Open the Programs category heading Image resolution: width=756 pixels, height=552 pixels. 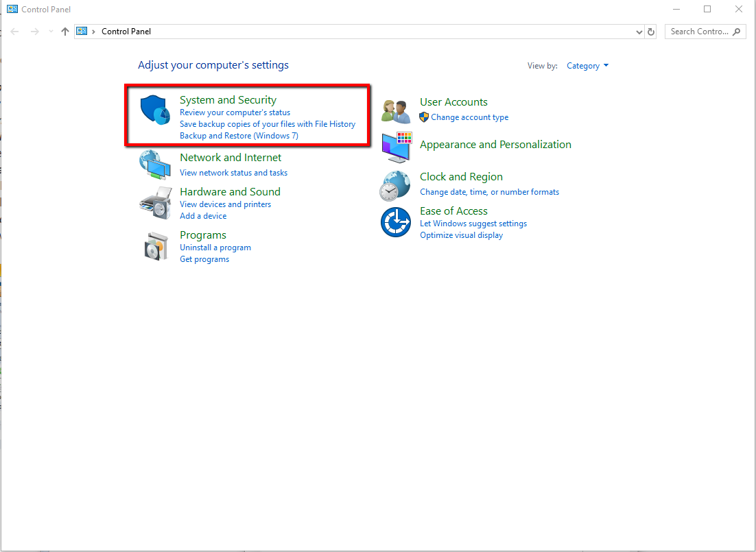click(x=203, y=235)
